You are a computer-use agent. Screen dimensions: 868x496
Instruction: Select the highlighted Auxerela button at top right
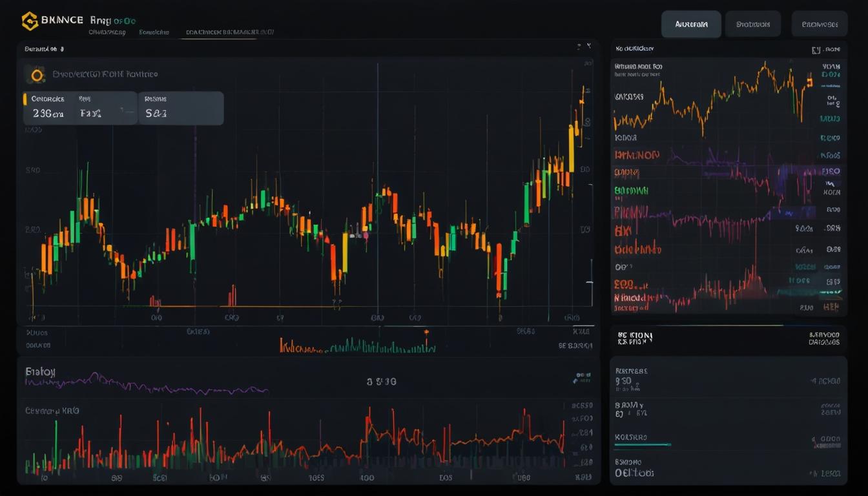[x=690, y=25]
